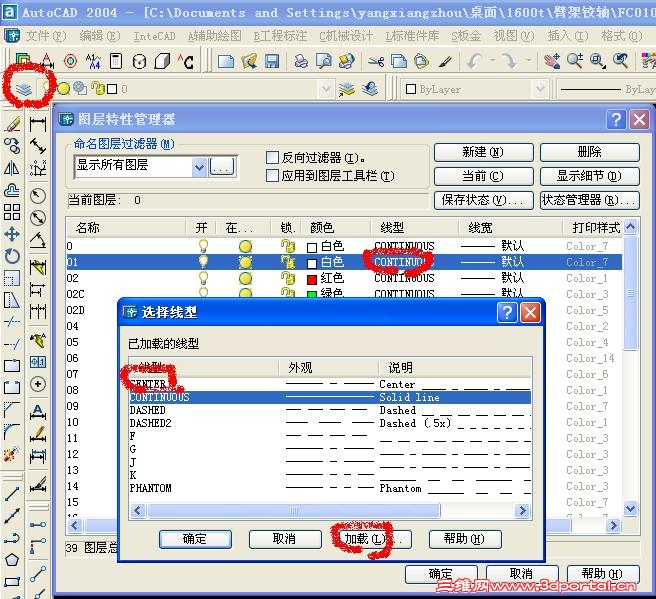The image size is (656, 599).
Task: Select the Polygon tool at bottom left
Action: pos(12,560)
